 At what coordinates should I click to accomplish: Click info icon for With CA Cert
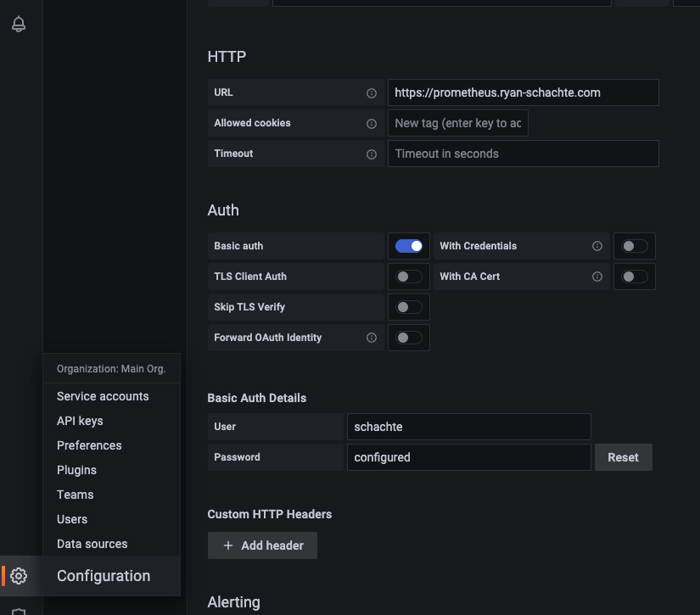(597, 277)
